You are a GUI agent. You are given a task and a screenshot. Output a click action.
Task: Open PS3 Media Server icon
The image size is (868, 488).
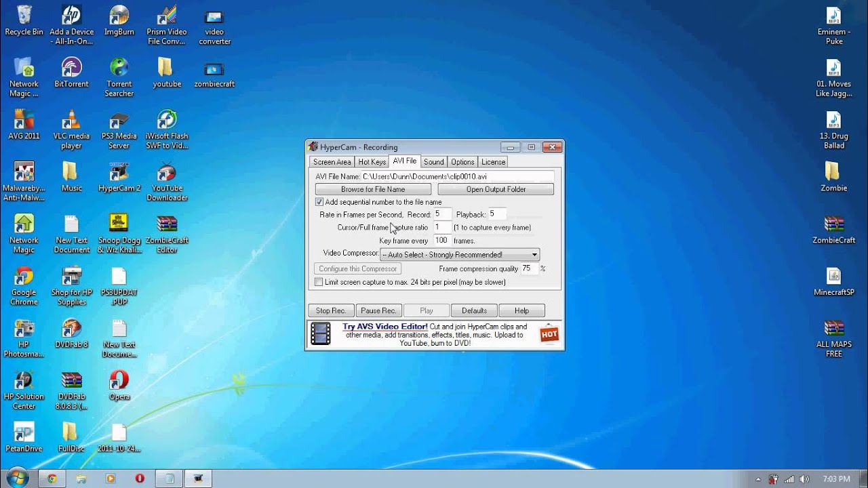[x=119, y=129]
